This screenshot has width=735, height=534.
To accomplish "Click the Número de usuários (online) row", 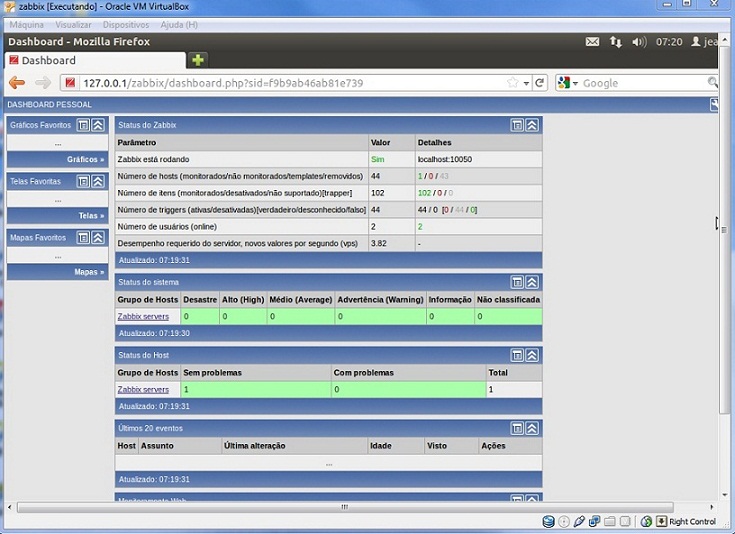I will pos(329,227).
